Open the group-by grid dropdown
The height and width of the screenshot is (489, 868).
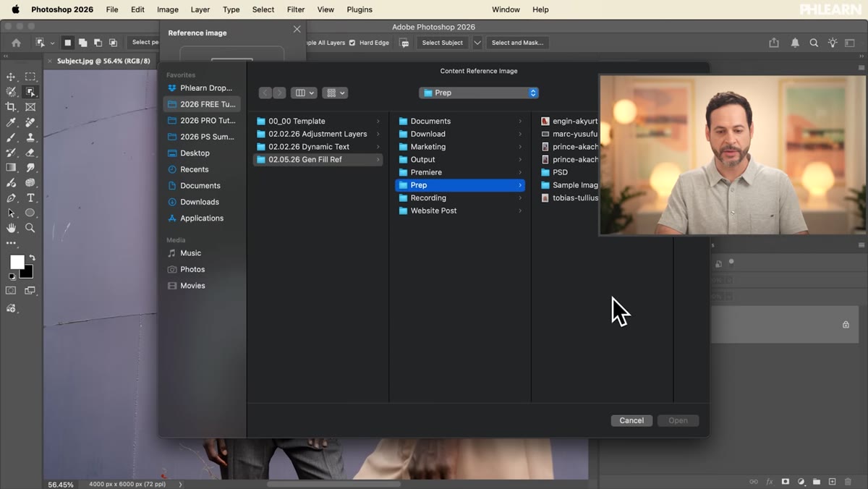tap(335, 93)
